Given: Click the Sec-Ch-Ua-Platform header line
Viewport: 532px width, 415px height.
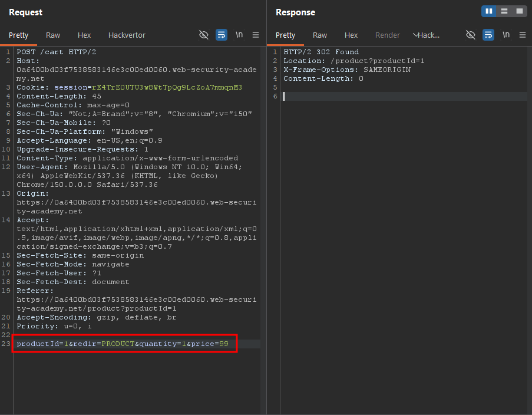Looking at the screenshot, I should coord(85,131).
